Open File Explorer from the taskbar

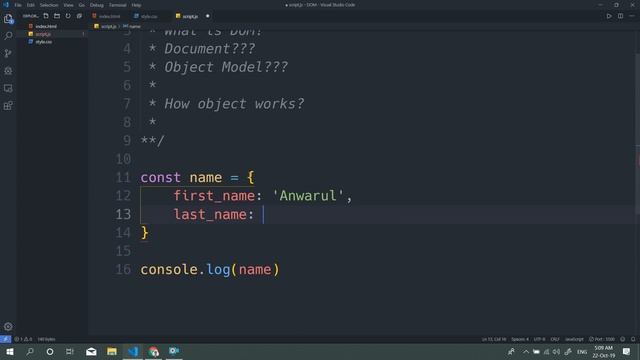coord(112,351)
